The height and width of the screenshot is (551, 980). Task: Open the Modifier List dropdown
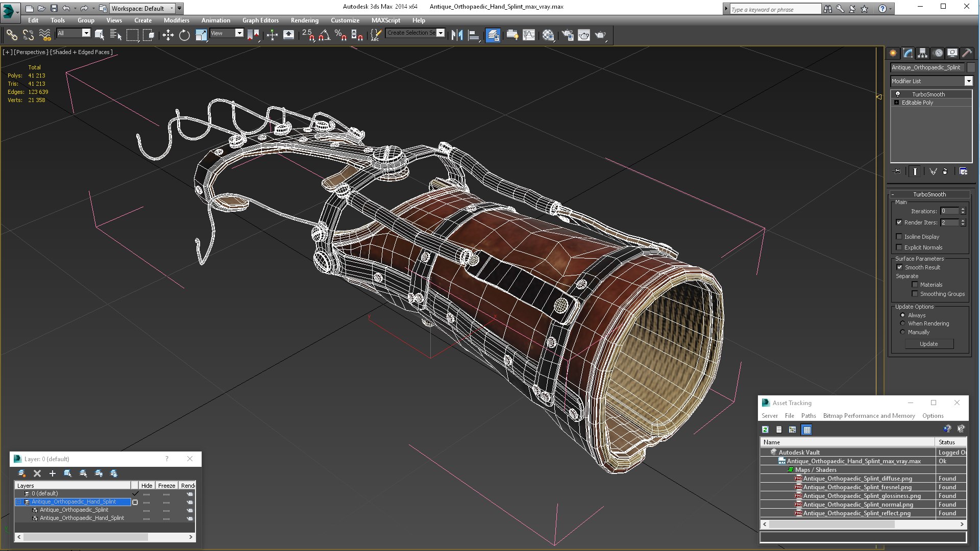click(x=968, y=81)
